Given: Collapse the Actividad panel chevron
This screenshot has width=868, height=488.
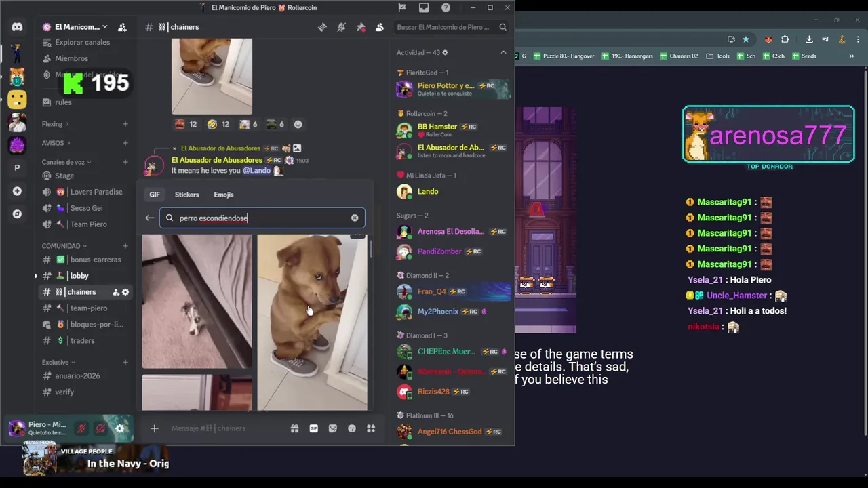Looking at the screenshot, I should 503,52.
